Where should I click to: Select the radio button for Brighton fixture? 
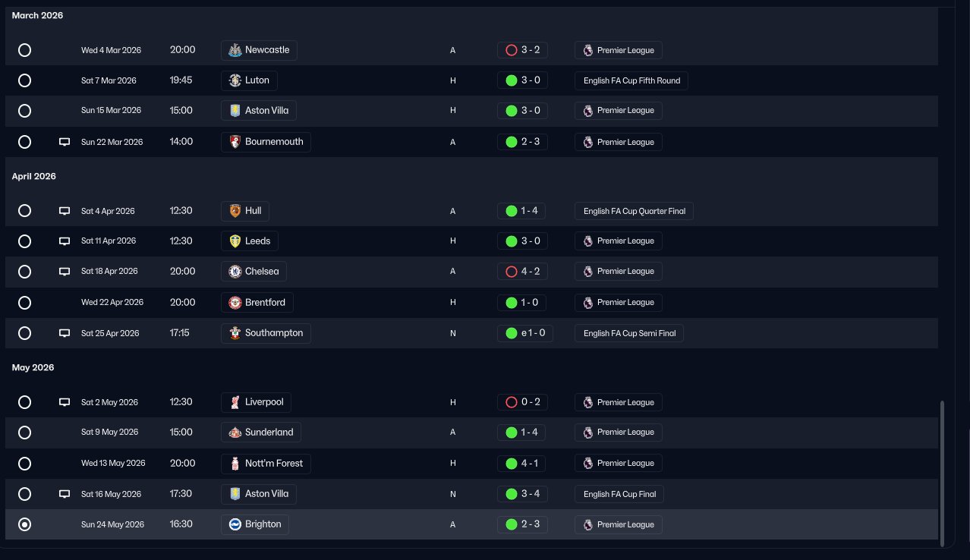tap(24, 524)
